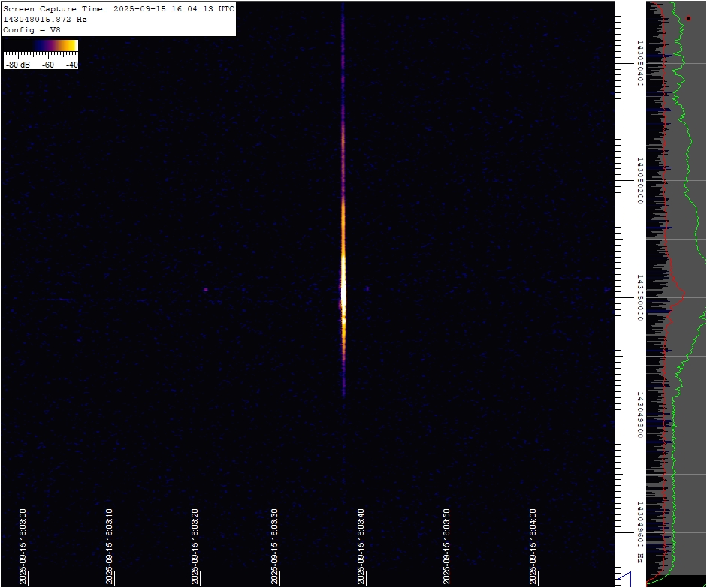The height and width of the screenshot is (588, 707).
Task: Select the 16:03:50 time axis marker
Action: (x=446, y=547)
